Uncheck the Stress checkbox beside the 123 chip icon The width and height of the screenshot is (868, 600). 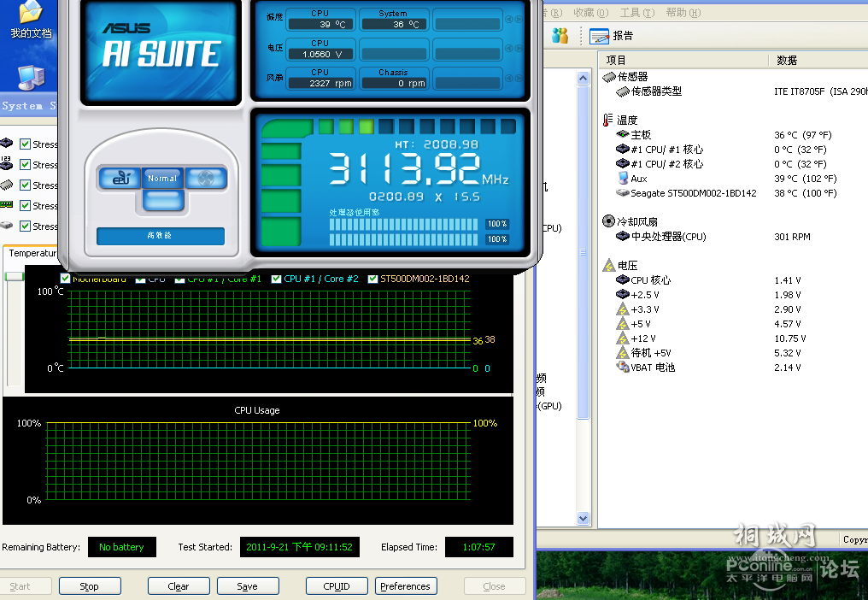pos(25,165)
